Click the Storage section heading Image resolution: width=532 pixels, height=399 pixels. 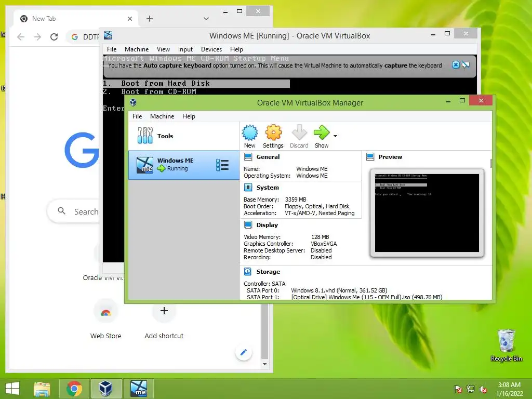click(268, 272)
